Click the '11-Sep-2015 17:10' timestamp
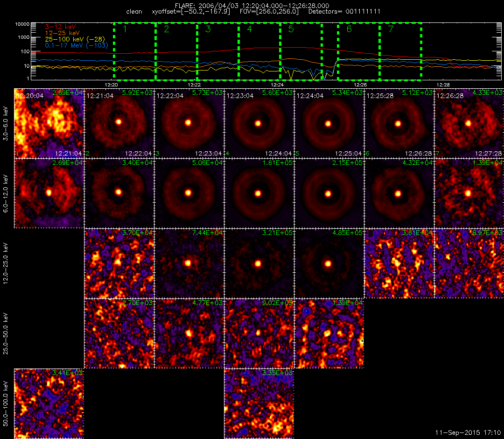 coord(468,432)
